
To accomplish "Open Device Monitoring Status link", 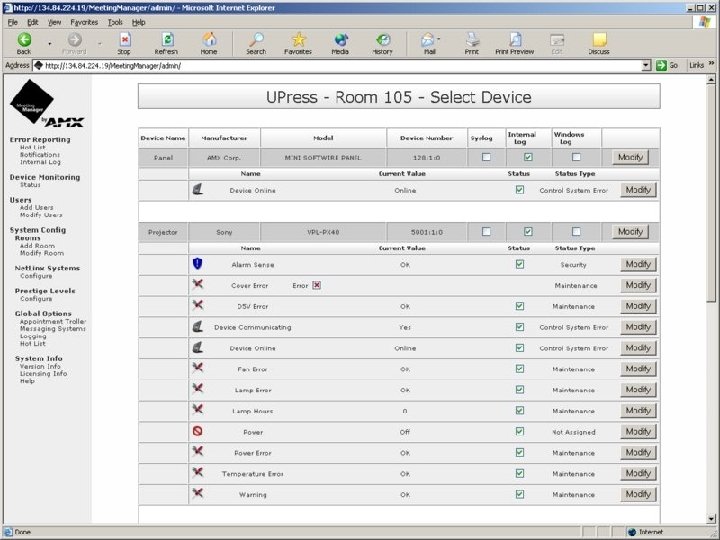I will (30, 185).
